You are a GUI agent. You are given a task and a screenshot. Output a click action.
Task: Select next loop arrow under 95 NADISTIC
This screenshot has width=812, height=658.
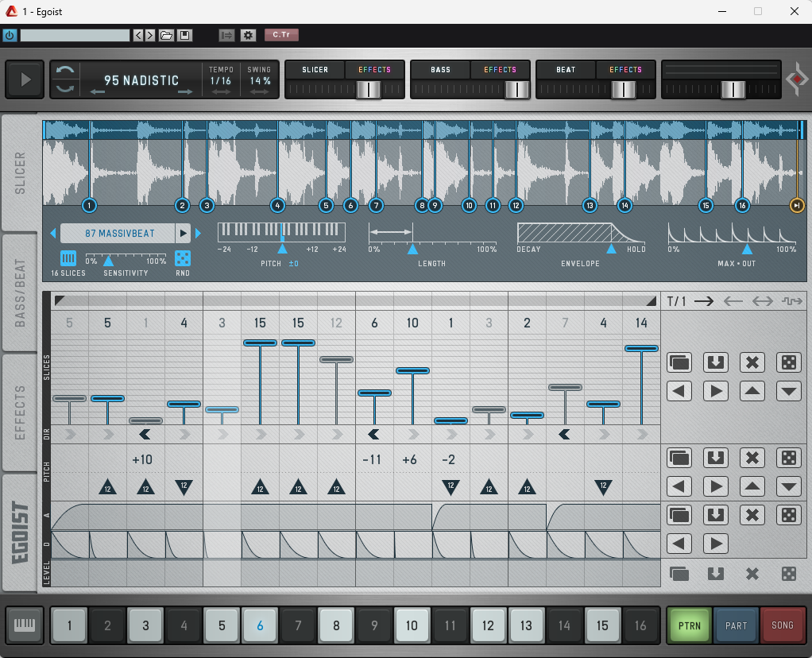(x=185, y=92)
